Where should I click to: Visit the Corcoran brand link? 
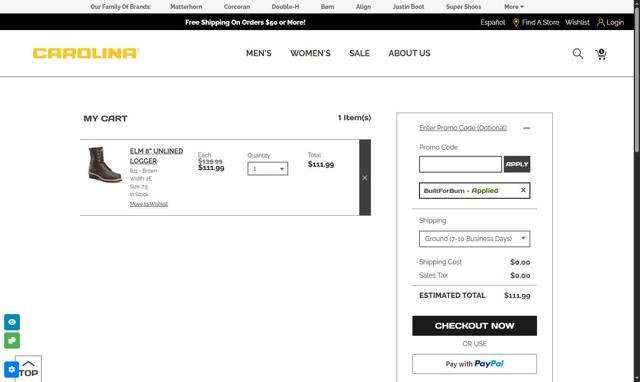click(x=237, y=7)
